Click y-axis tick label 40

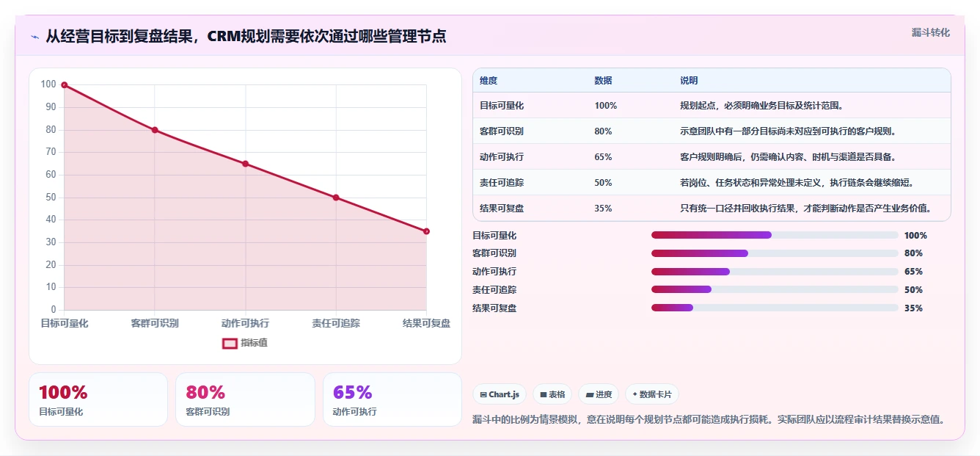tap(51, 220)
